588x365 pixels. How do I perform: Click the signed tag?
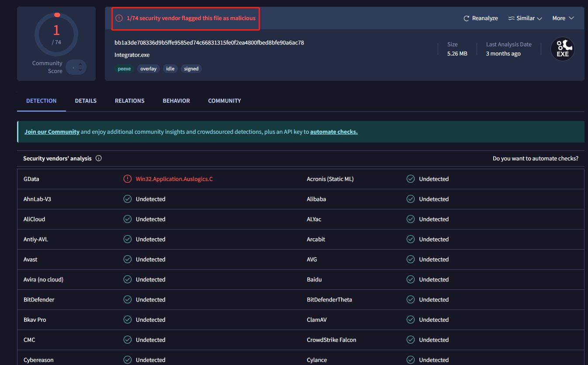pos(191,69)
